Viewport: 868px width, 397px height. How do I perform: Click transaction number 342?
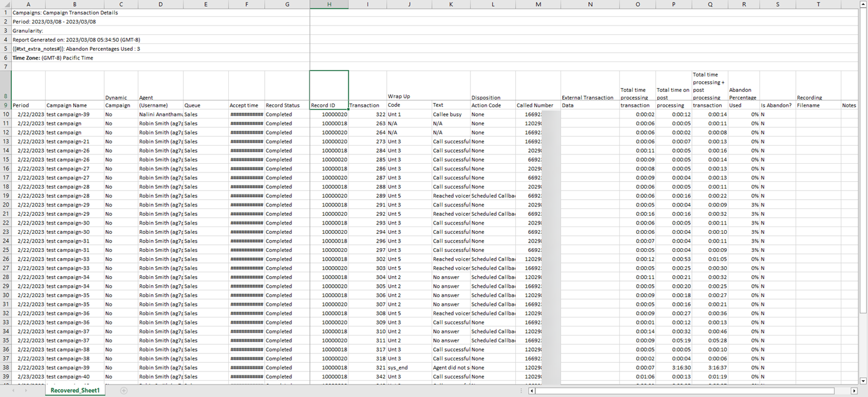(368, 377)
